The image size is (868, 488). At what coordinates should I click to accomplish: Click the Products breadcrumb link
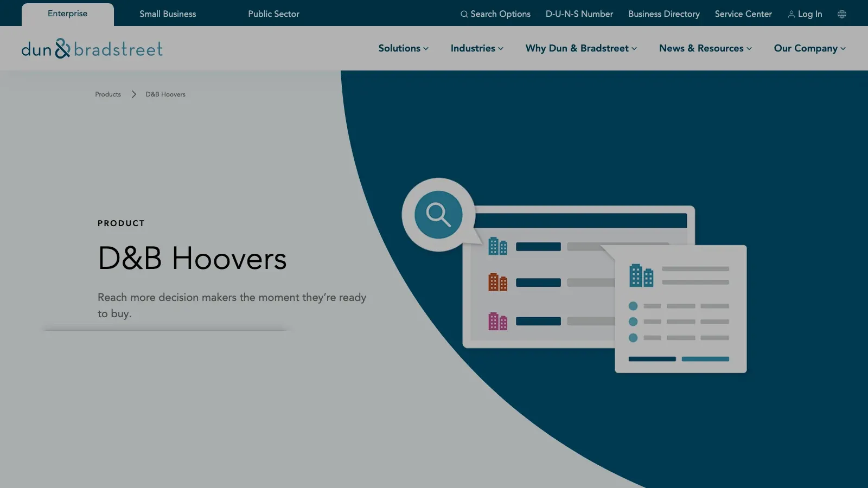coord(108,94)
